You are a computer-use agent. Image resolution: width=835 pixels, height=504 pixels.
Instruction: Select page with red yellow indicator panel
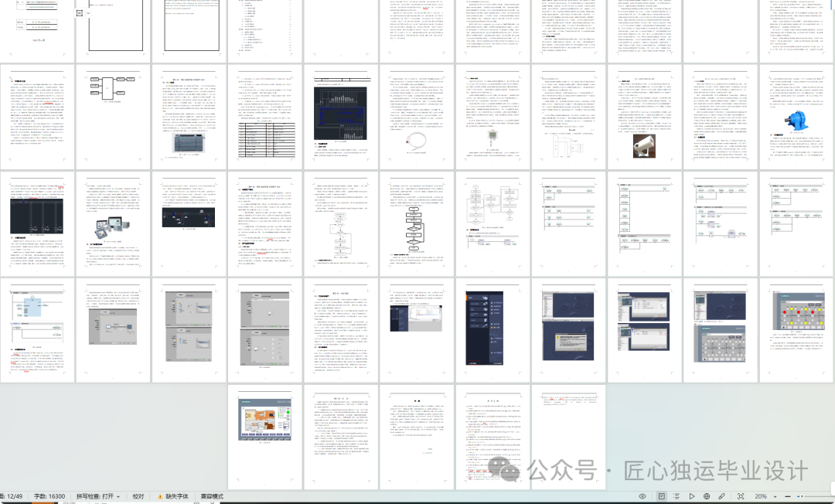click(796, 330)
